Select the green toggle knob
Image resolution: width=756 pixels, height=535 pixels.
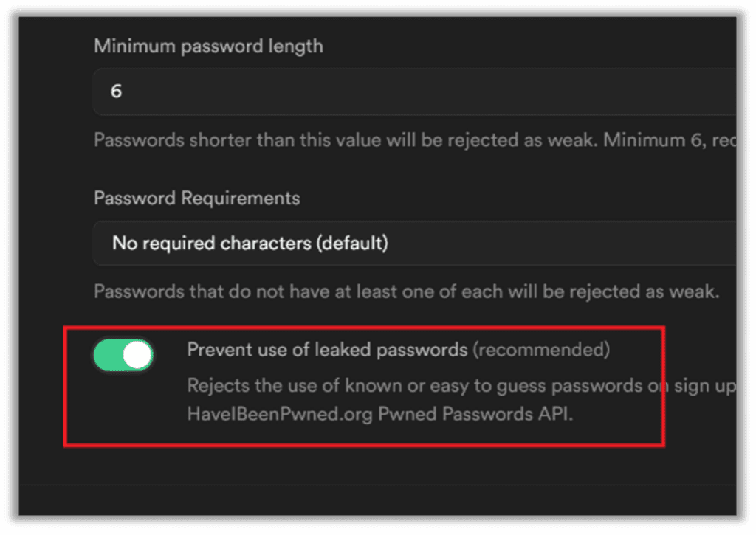point(137,355)
